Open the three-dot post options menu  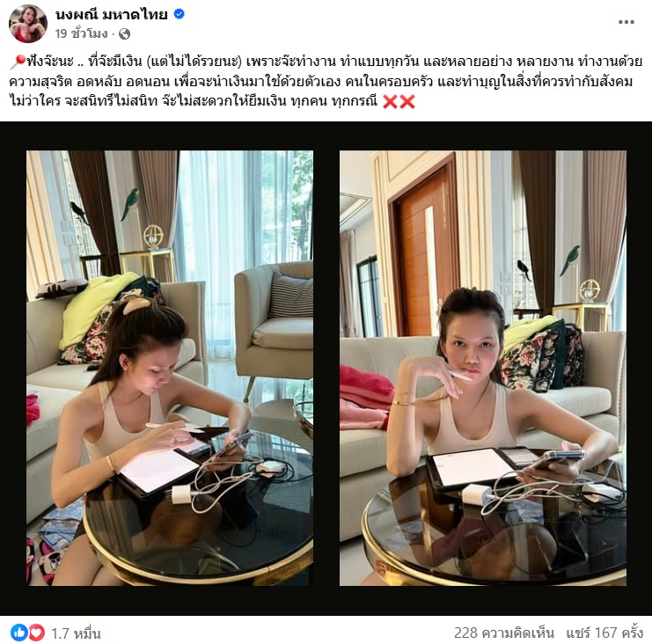point(626,22)
